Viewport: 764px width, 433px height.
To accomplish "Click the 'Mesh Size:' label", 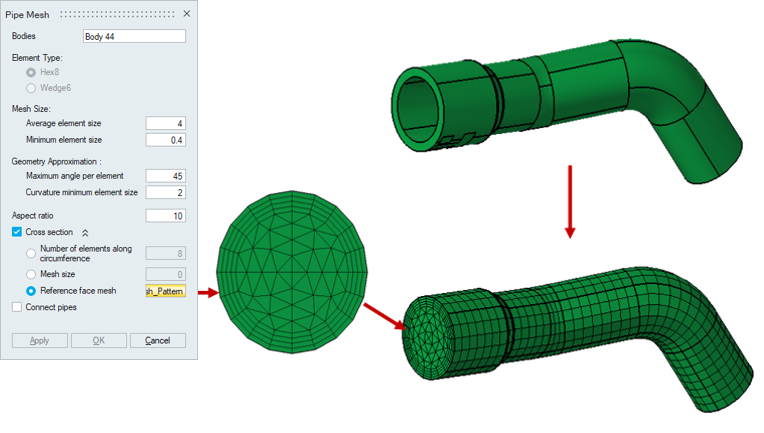I will (31, 109).
